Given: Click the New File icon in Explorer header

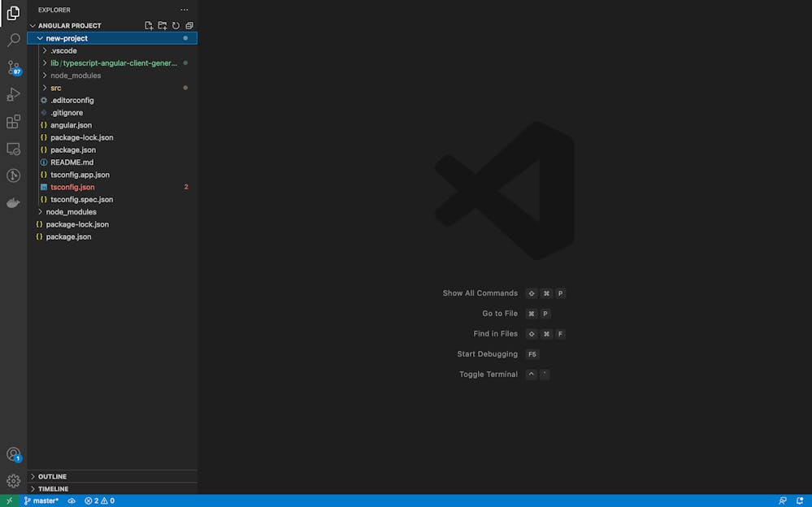Looking at the screenshot, I should (x=149, y=26).
